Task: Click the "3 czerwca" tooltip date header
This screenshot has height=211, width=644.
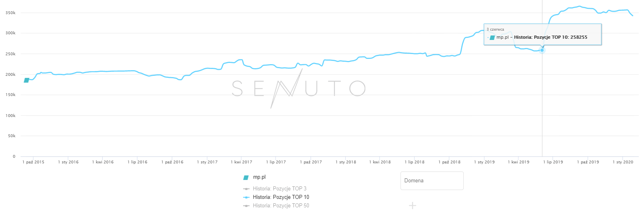Action: click(495, 29)
